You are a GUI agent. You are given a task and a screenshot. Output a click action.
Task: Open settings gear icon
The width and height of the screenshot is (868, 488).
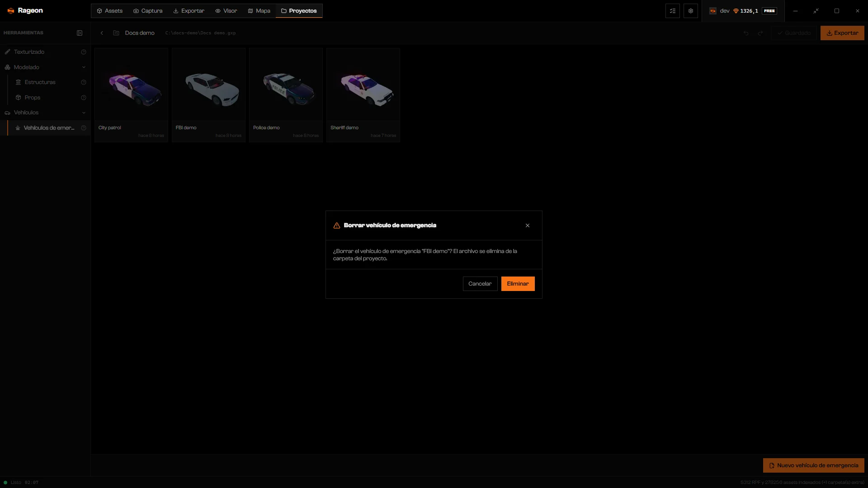[x=691, y=11]
